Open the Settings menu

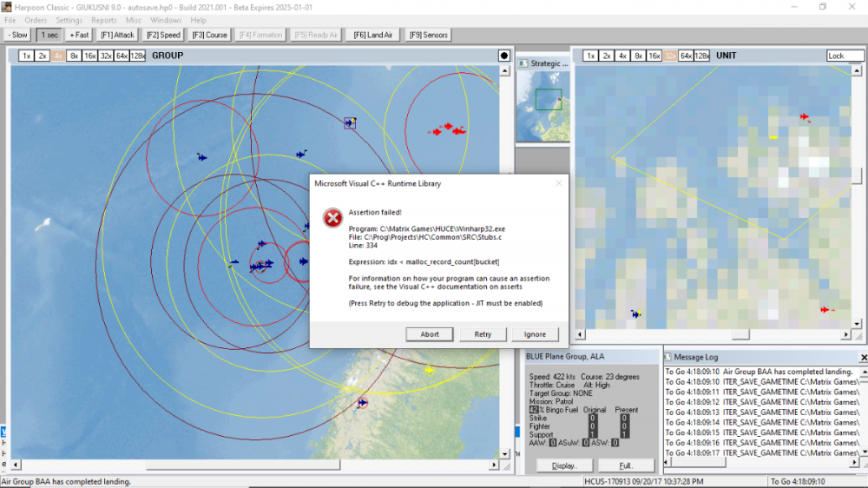click(69, 20)
